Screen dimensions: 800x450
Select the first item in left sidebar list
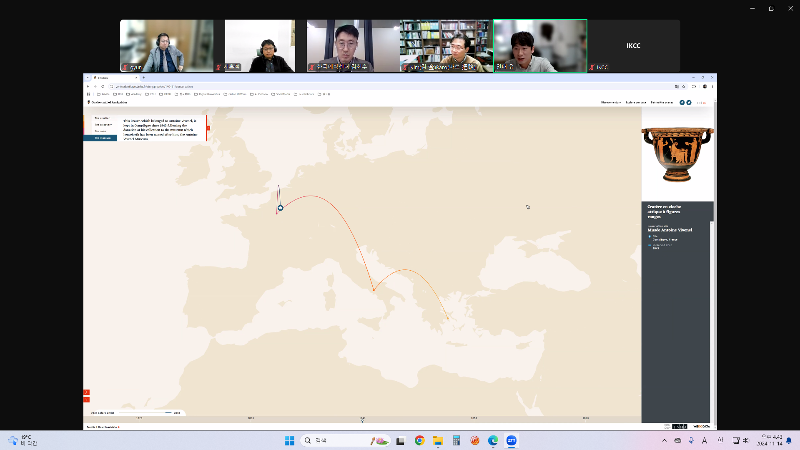click(x=101, y=118)
